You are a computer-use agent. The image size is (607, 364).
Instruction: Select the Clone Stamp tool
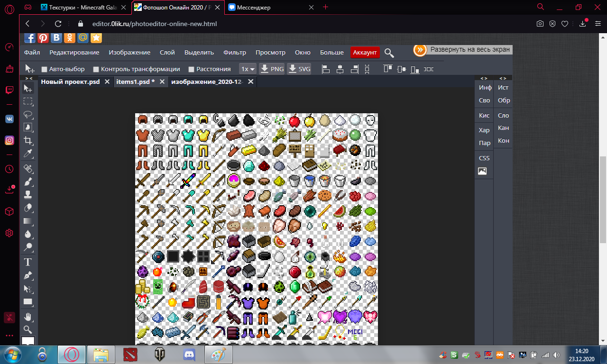pos(28,194)
